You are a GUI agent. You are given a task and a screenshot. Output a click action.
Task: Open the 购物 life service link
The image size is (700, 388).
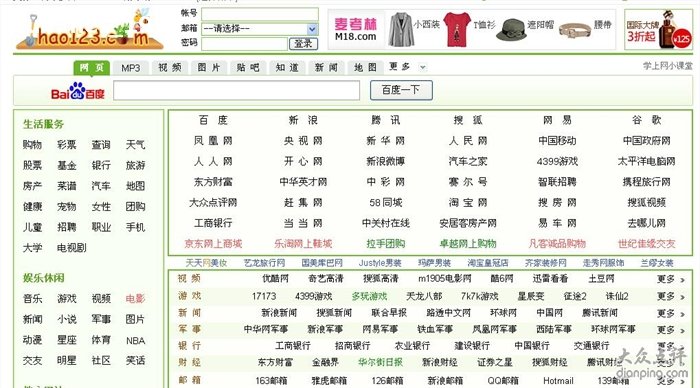(x=32, y=145)
